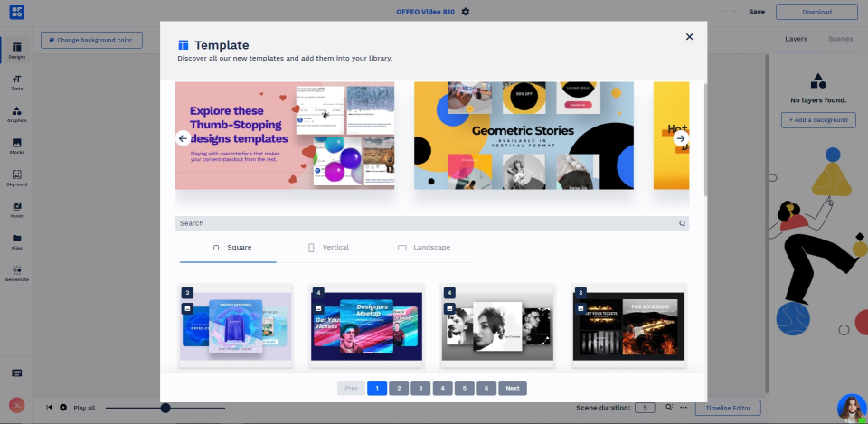This screenshot has height=424, width=868.
Task: Click image icon on Fire Rock Band card
Action: point(580,309)
